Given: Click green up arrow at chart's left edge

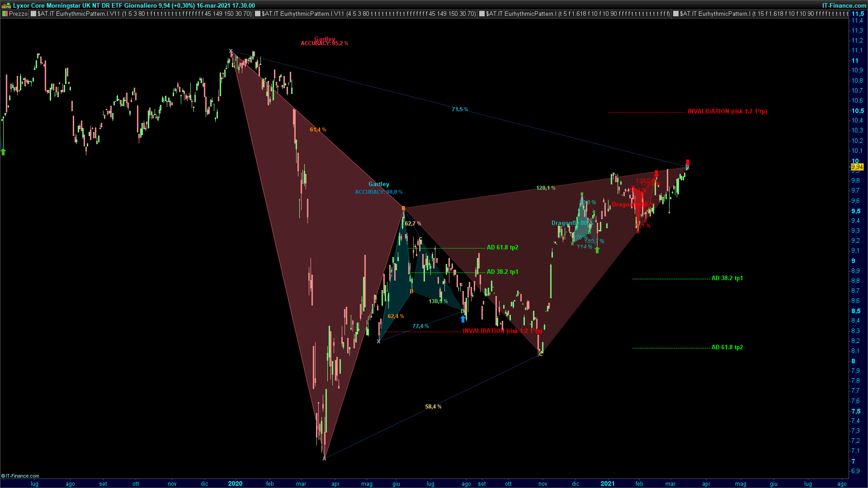Looking at the screenshot, I should [3, 152].
